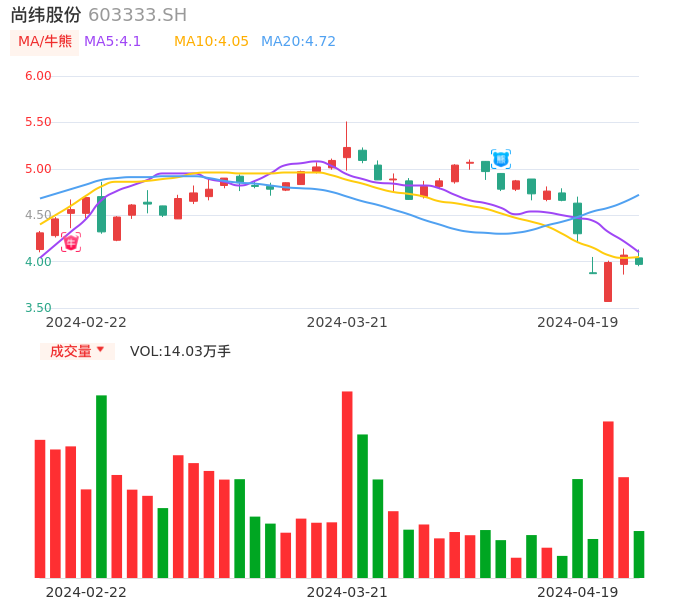Screen dimensions: 686x606
Task: Click the pink bull (牛) marker icon
Action: [71, 242]
